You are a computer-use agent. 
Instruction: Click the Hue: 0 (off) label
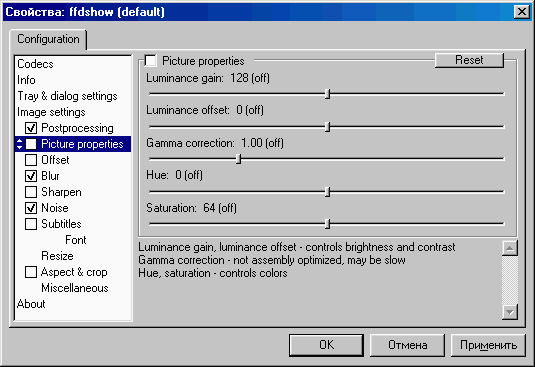click(174, 175)
